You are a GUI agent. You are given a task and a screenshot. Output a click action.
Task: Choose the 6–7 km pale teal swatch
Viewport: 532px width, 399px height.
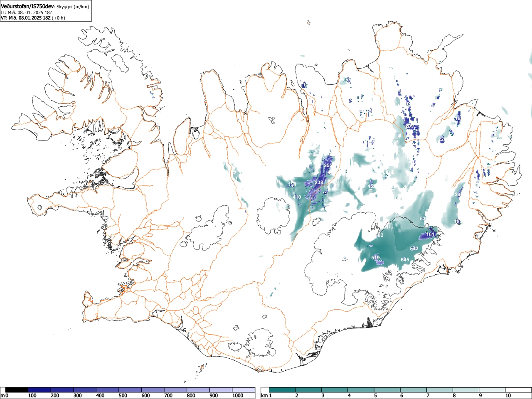[413, 390]
